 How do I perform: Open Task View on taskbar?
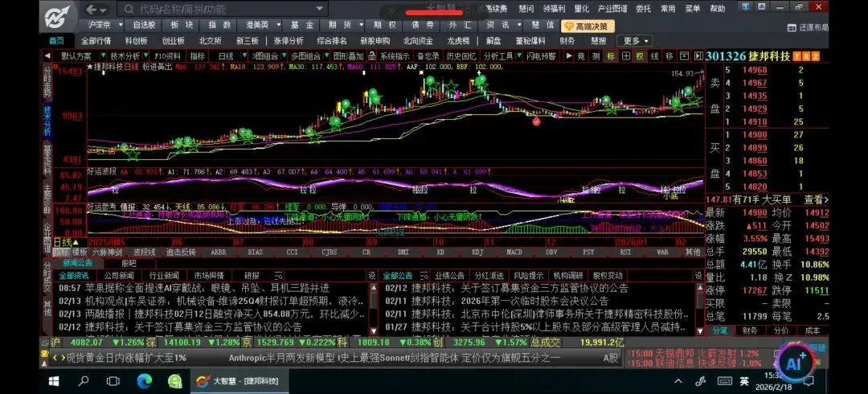[113, 381]
